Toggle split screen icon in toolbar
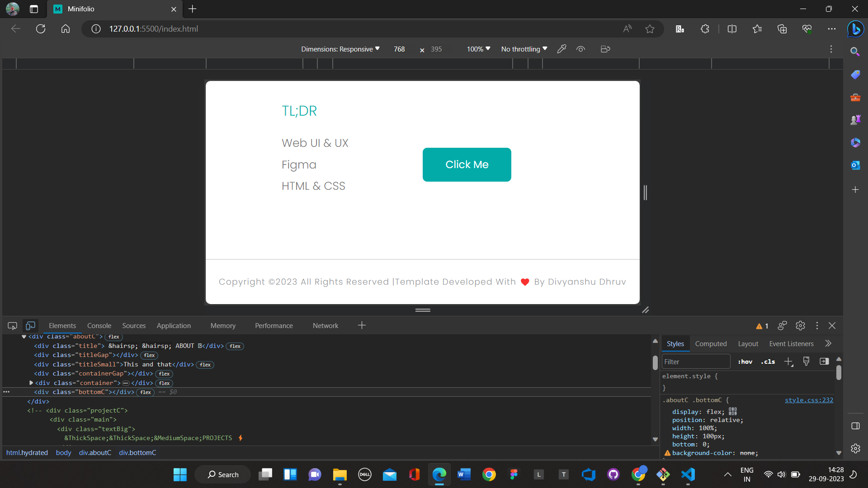Image resolution: width=868 pixels, height=488 pixels. [x=732, y=29]
